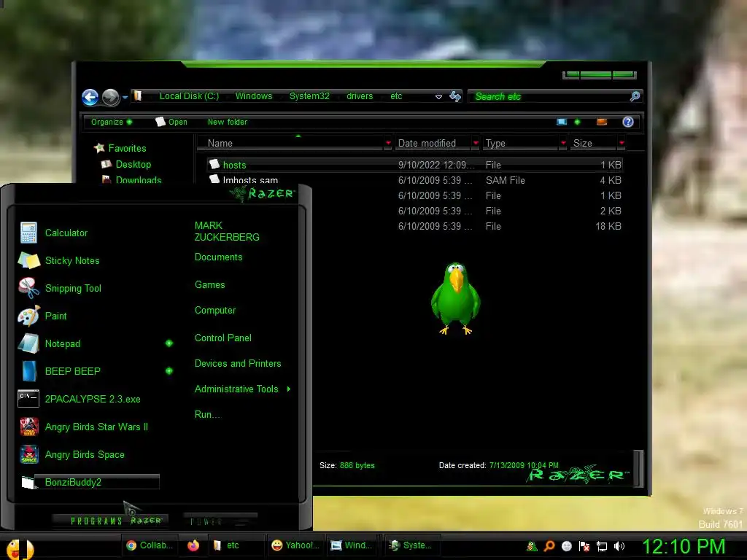Launch Sticky Notes from the Start menu
The width and height of the screenshot is (747, 560).
pyautogui.click(x=72, y=260)
